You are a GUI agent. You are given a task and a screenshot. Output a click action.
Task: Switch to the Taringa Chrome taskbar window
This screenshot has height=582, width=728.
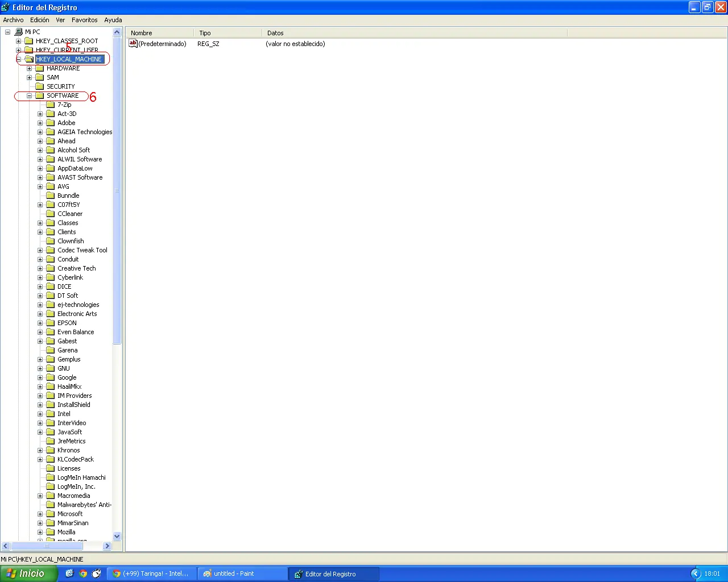[151, 573]
